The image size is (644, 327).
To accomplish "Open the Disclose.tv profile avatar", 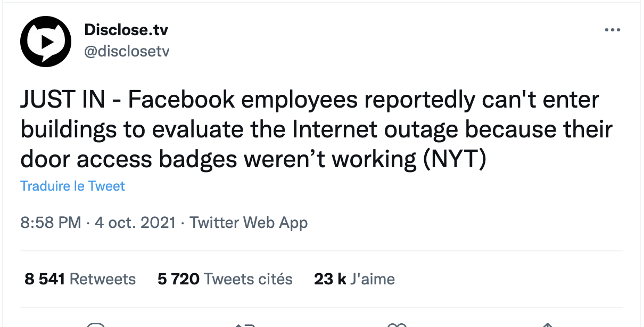I will 46,41.
